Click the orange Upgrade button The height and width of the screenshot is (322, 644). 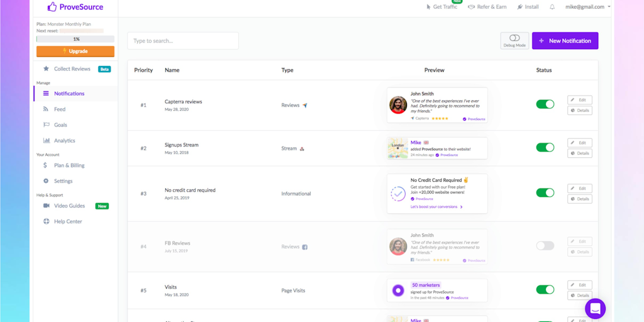(75, 52)
